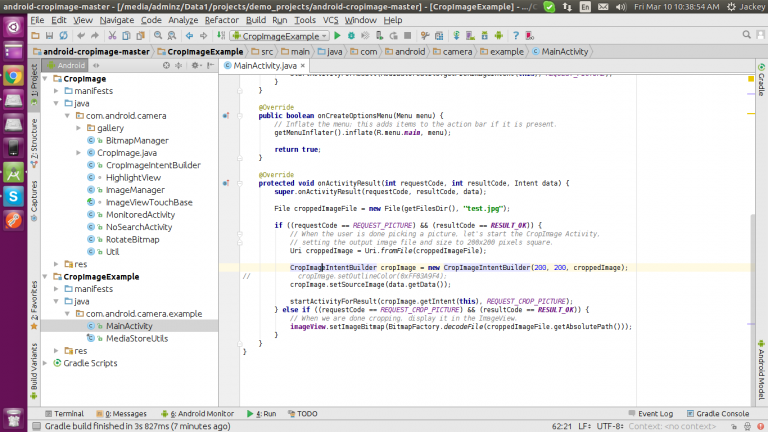Toggle the 1: Project side panel
768x432 pixels.
tap(33, 85)
